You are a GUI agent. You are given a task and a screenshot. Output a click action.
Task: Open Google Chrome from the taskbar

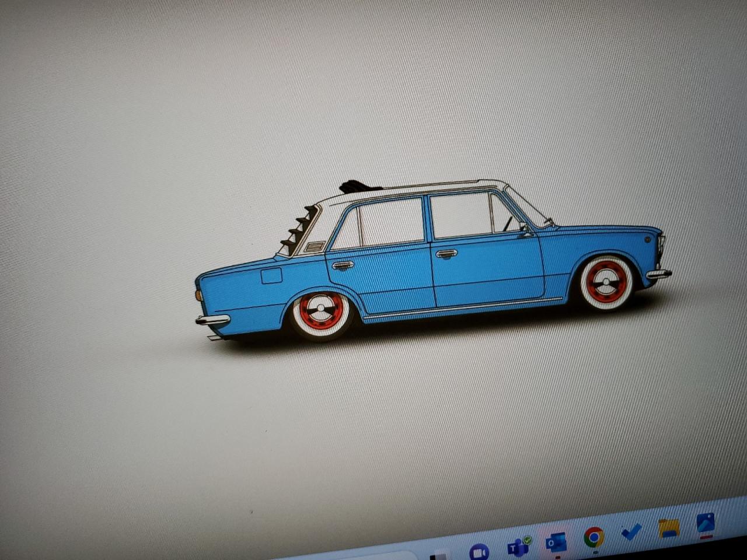click(594, 537)
